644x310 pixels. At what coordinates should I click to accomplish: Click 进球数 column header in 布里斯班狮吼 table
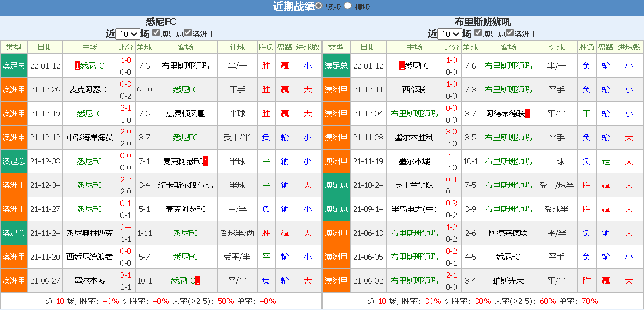(x=629, y=47)
